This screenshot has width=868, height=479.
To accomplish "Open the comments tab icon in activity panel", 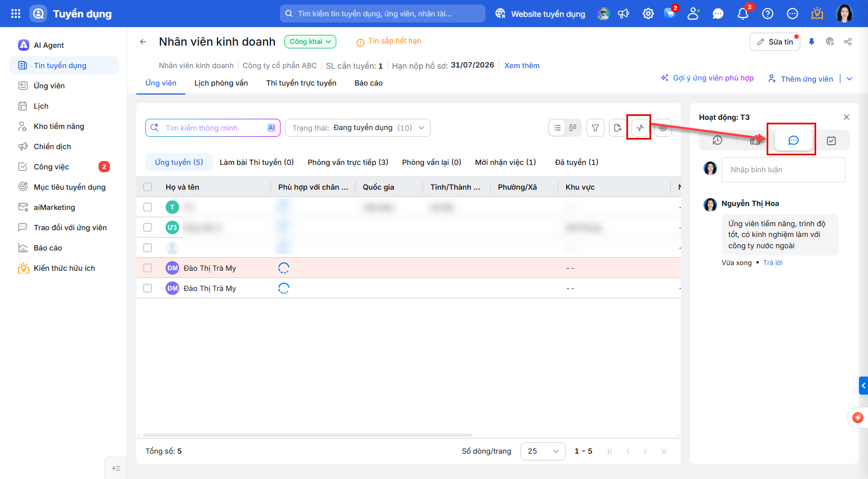I will click(793, 140).
